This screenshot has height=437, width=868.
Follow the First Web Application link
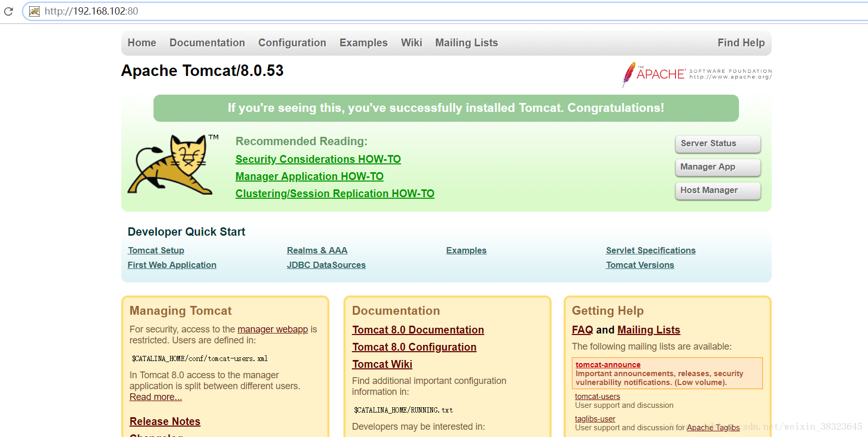(x=172, y=265)
